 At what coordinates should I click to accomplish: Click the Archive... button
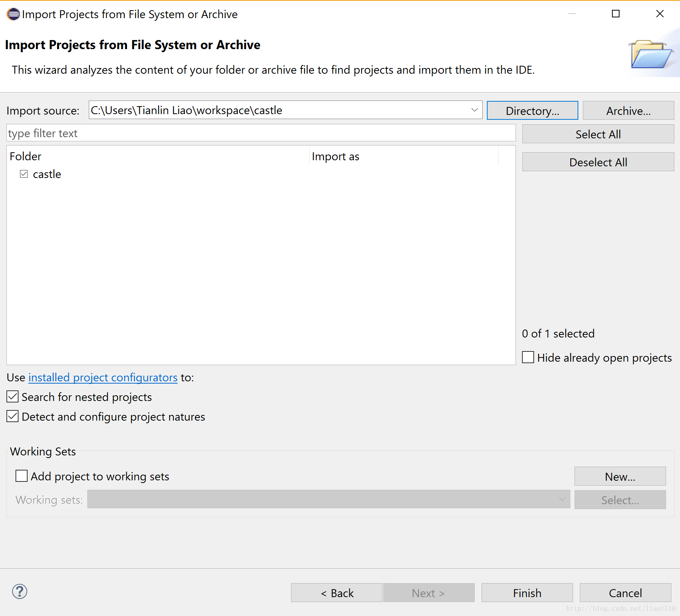click(628, 111)
